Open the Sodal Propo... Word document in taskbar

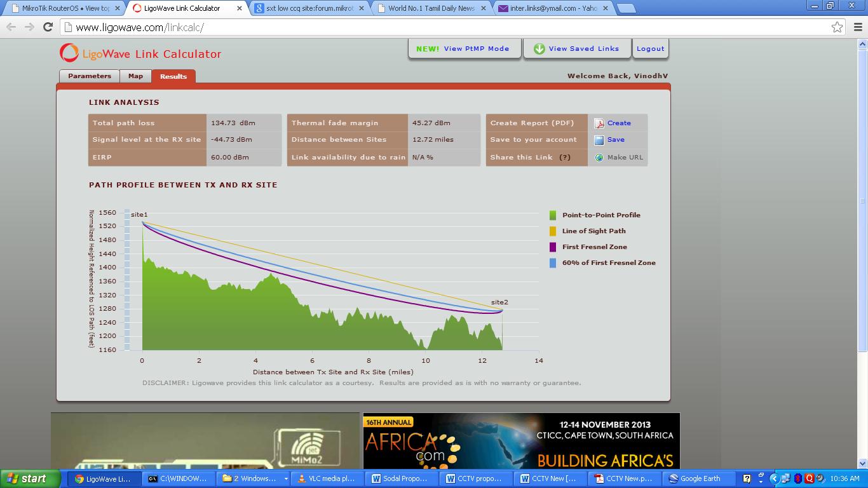click(x=403, y=478)
